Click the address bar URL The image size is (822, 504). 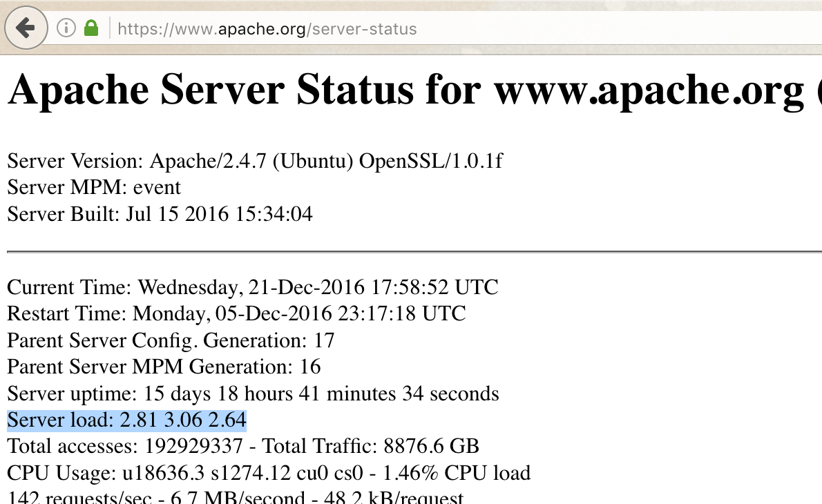point(266,29)
